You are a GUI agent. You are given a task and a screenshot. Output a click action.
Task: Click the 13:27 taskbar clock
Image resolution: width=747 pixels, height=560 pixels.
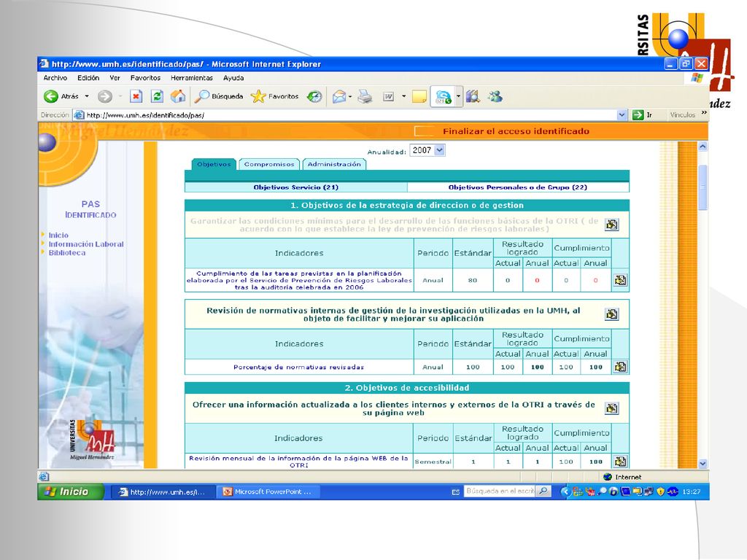(691, 491)
